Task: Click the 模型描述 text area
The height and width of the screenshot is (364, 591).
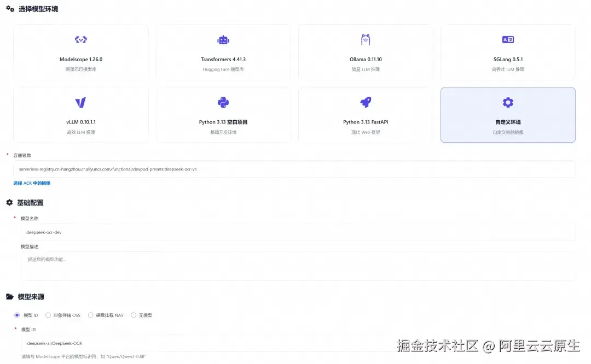Action: (x=298, y=266)
